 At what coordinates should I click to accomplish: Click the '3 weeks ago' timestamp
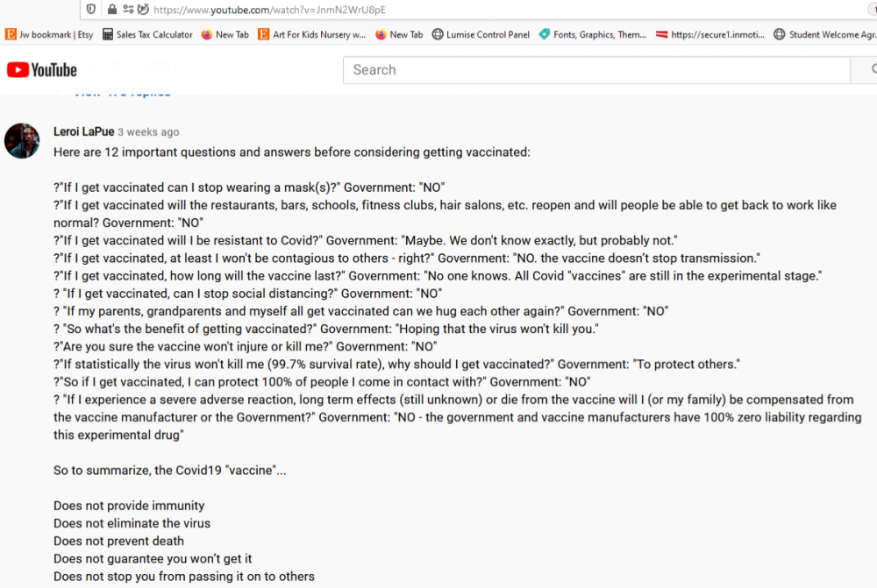click(x=146, y=131)
